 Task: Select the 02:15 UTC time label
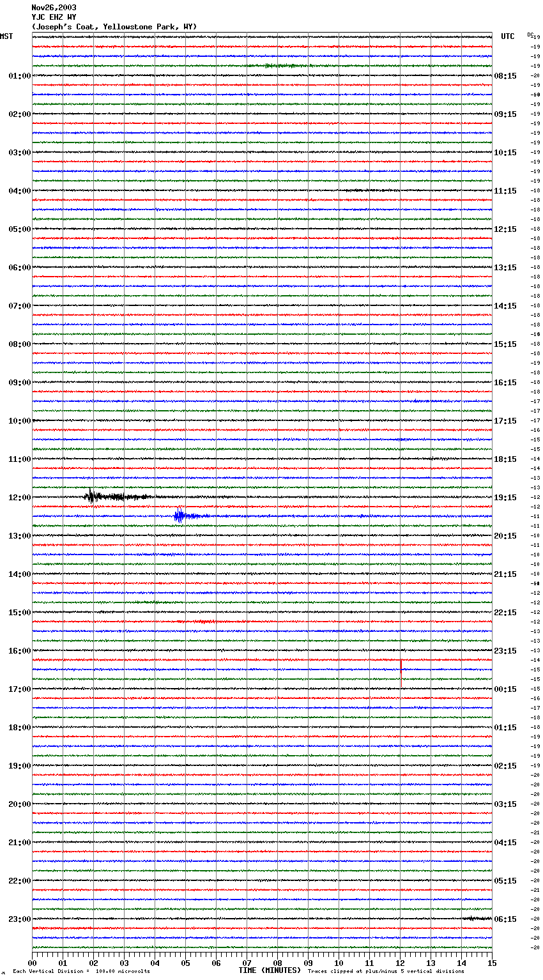(x=505, y=766)
